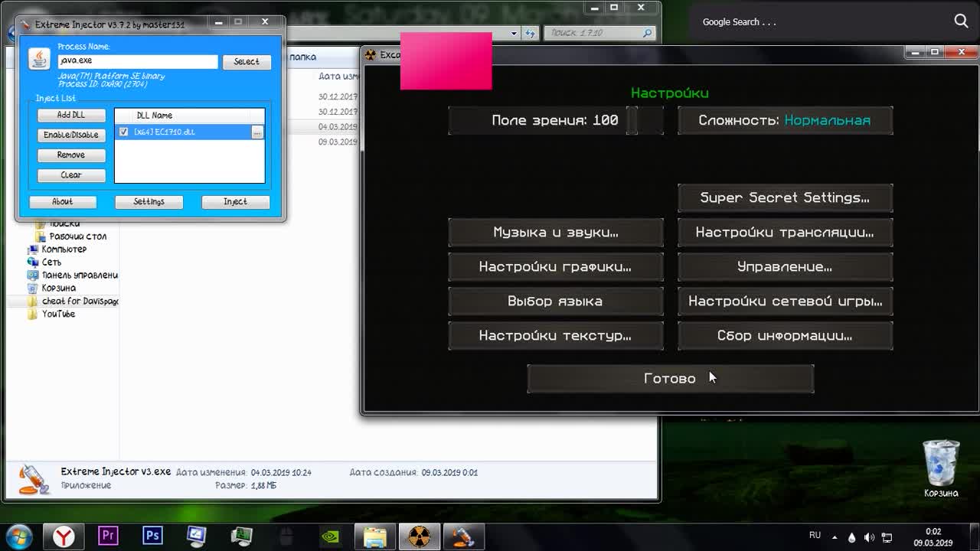This screenshot has height=551, width=980.
Task: Open Музыка и звуки... settings
Action: coord(556,232)
